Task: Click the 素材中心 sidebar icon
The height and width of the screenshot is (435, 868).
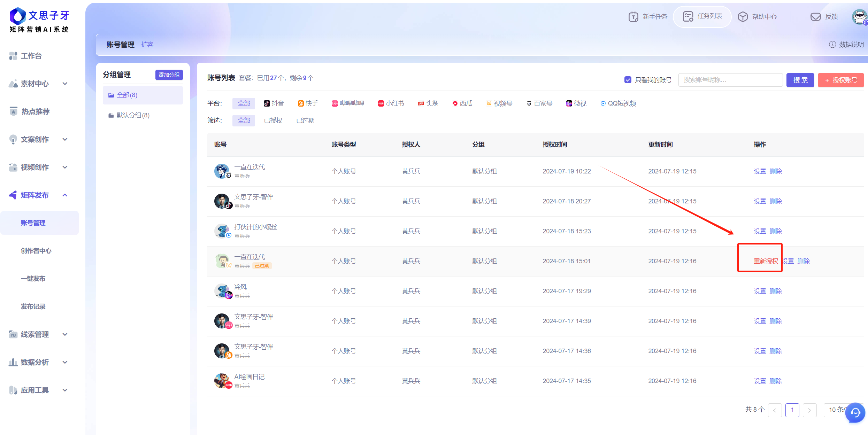Action: [x=13, y=84]
